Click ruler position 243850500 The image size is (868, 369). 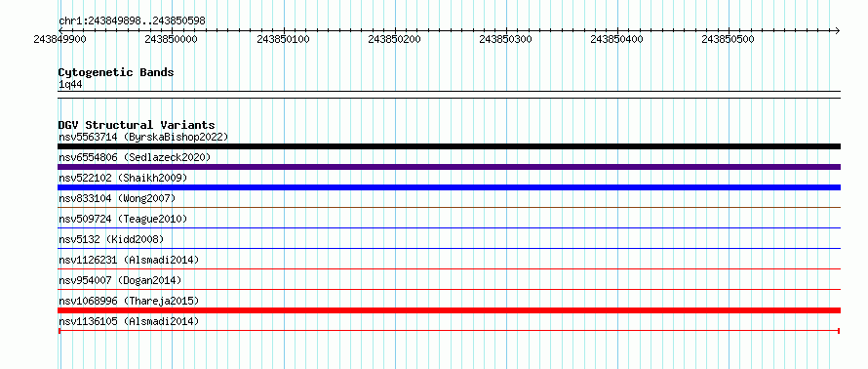pos(728,40)
